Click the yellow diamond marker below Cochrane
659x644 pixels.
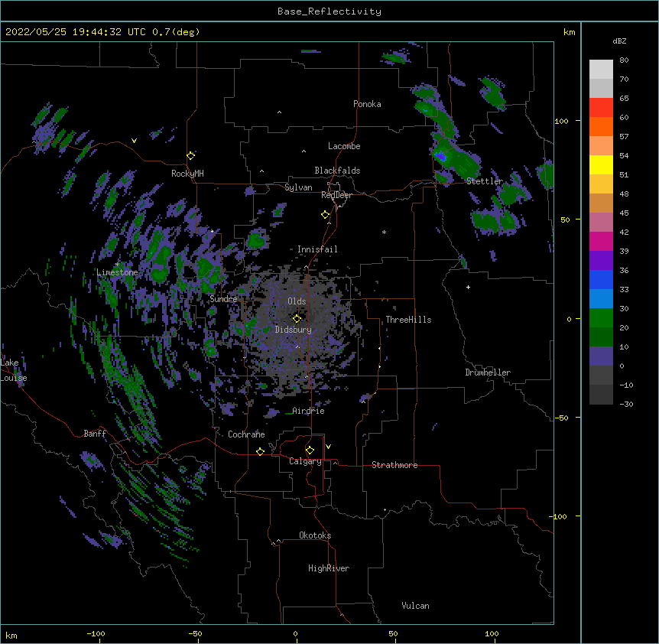[x=260, y=451]
